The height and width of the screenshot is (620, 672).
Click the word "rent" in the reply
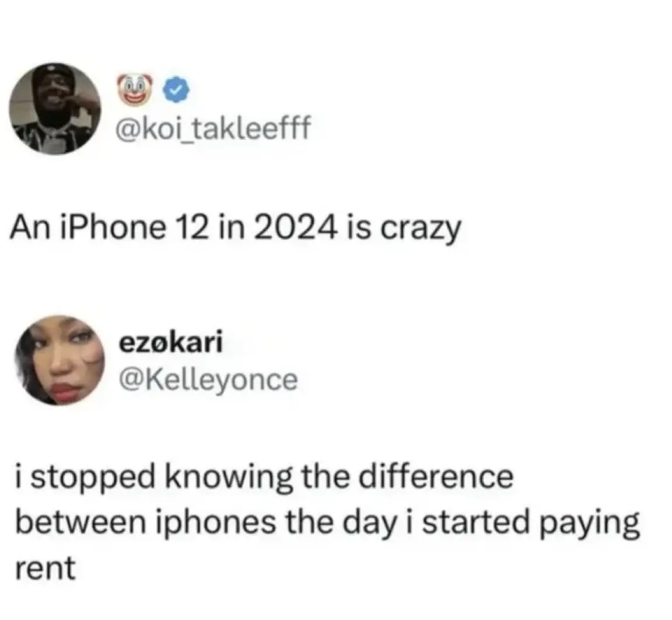45,569
